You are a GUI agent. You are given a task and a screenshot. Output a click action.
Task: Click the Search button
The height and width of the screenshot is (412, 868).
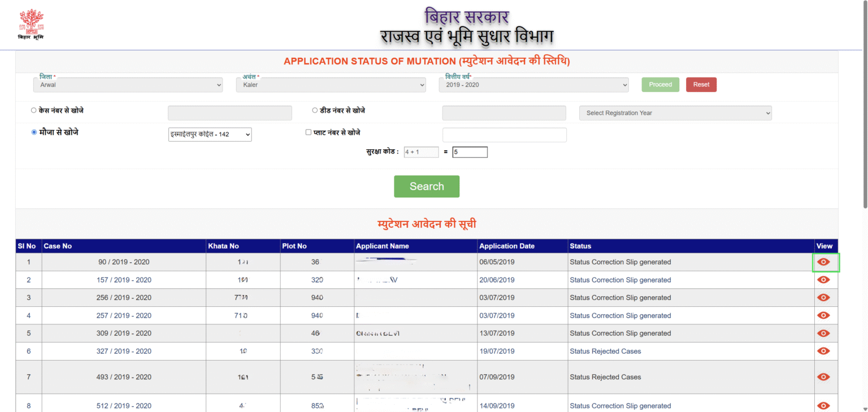(427, 186)
